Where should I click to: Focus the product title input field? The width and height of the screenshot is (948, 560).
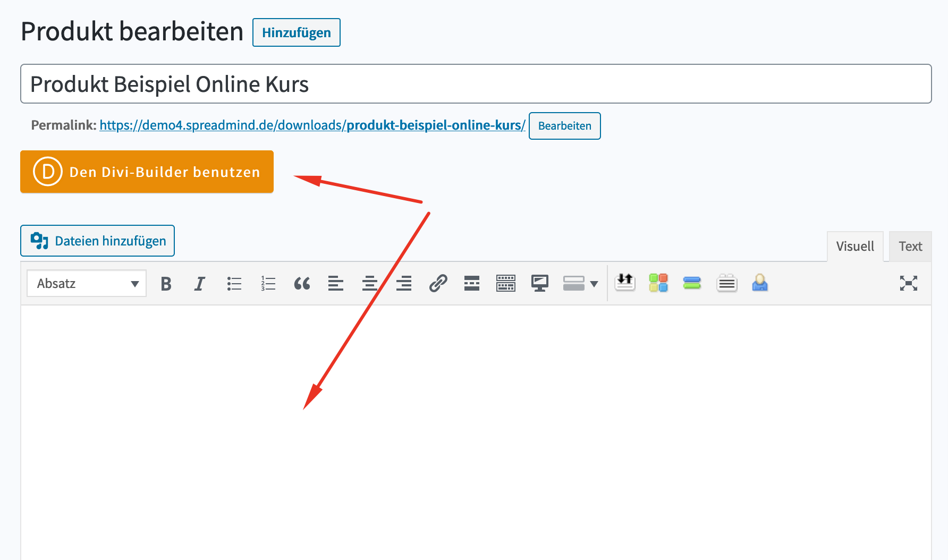click(476, 84)
